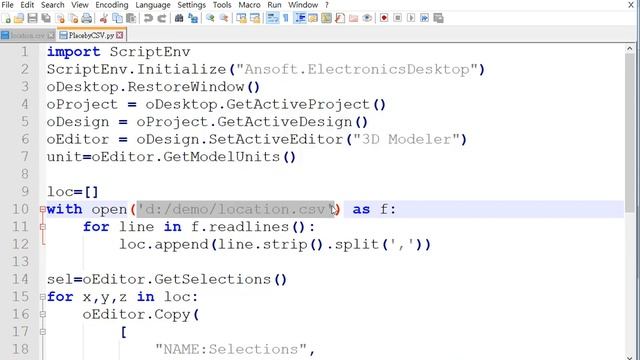Toggle synchronized vertical scrolling
This screenshot has height=360, width=640.
point(241,18)
